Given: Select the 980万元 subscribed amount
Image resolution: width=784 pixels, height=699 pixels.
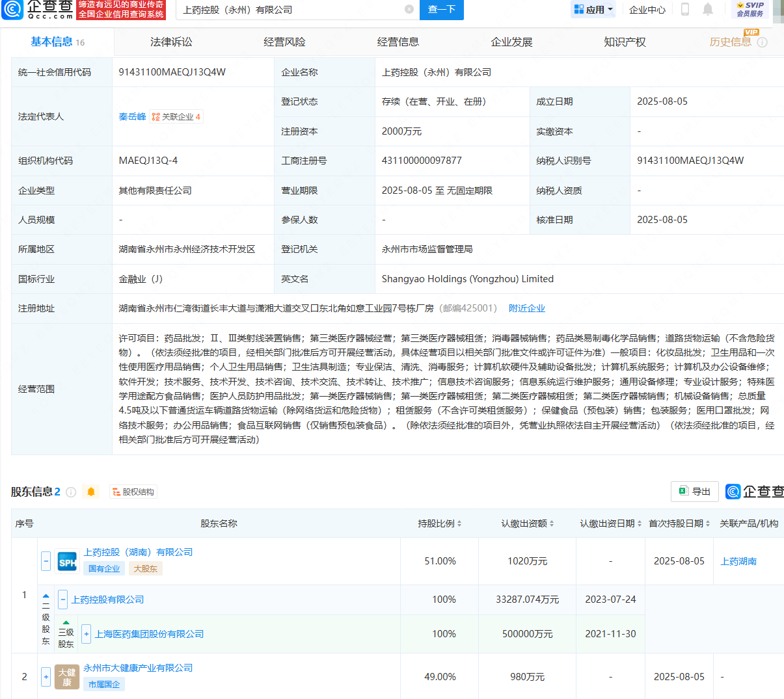Looking at the screenshot, I should pos(527,677).
